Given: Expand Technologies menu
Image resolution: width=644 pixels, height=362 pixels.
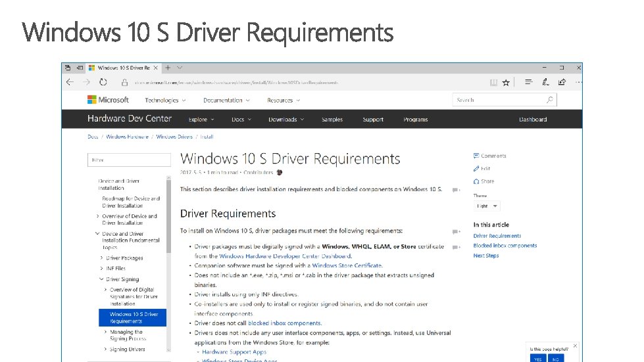Looking at the screenshot, I should pyautogui.click(x=165, y=100).
